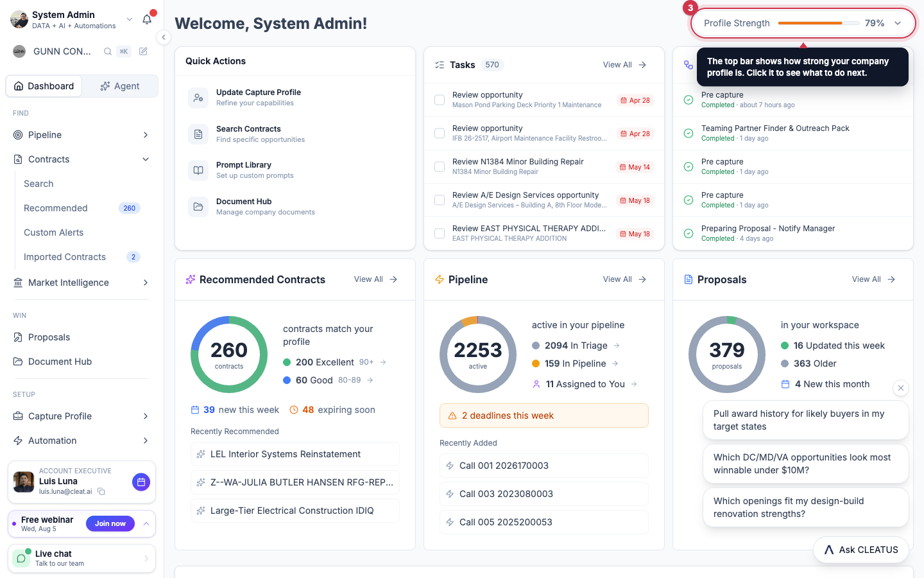Open the notifications bell
This screenshot has height=578, width=924.
[x=147, y=19]
